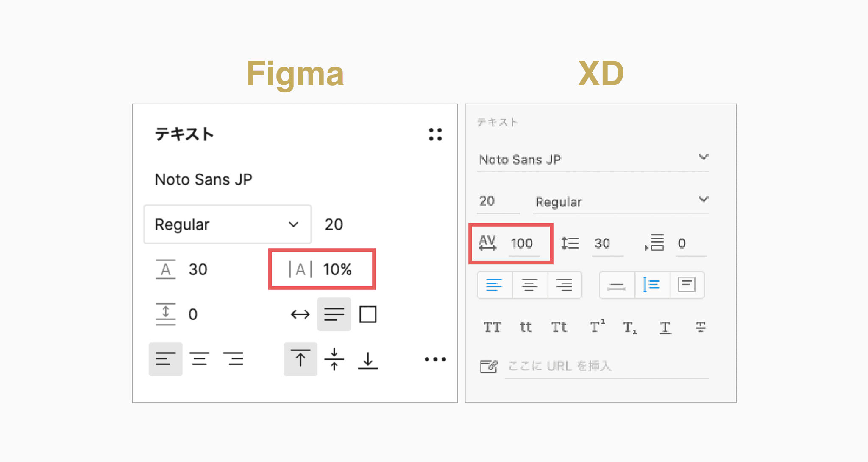
Task: Align text right in XD panel
Action: click(x=565, y=285)
